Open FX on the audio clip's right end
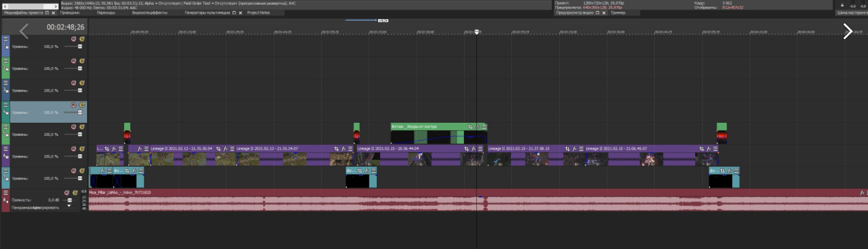868x249 pixels. tap(862, 193)
